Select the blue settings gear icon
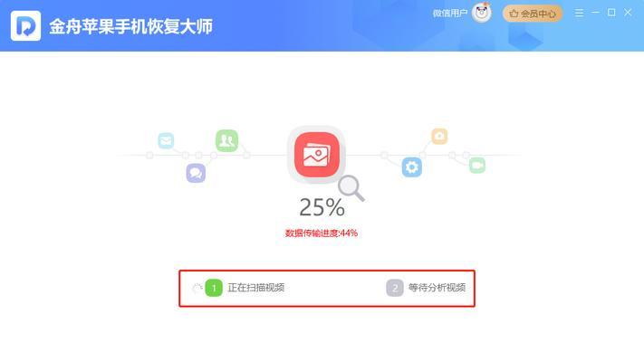The image size is (644, 362). coord(412,167)
